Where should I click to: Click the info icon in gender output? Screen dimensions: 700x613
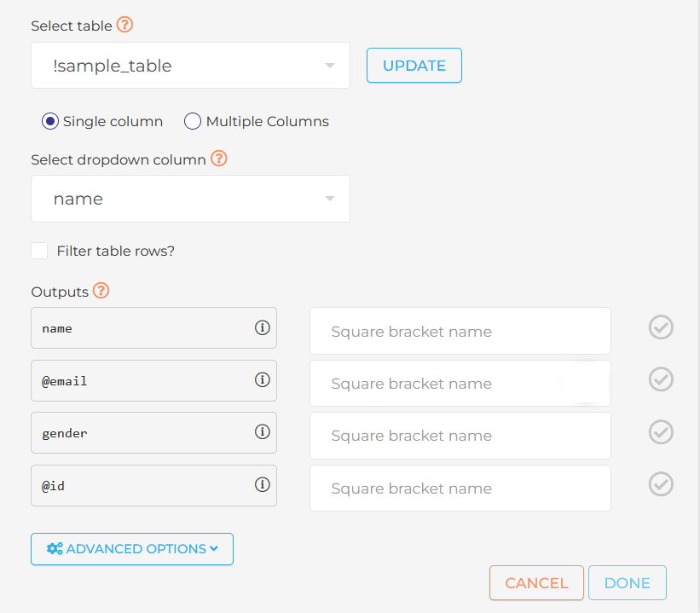click(x=263, y=432)
